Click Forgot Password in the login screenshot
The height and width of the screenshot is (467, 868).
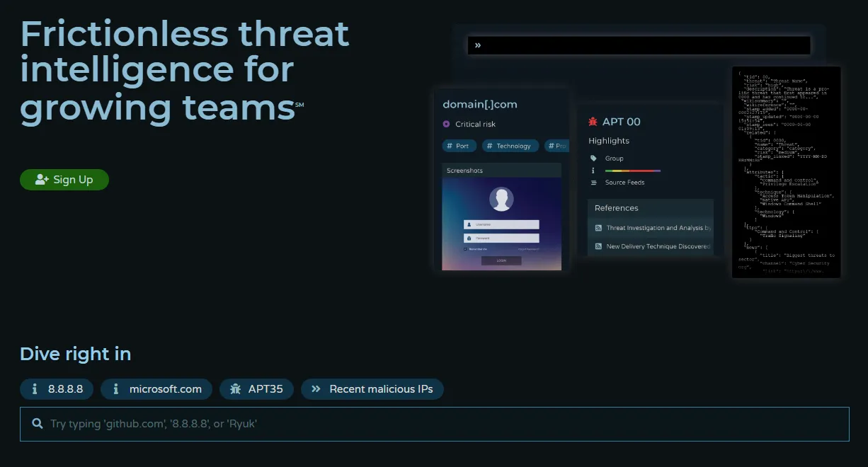pos(529,249)
